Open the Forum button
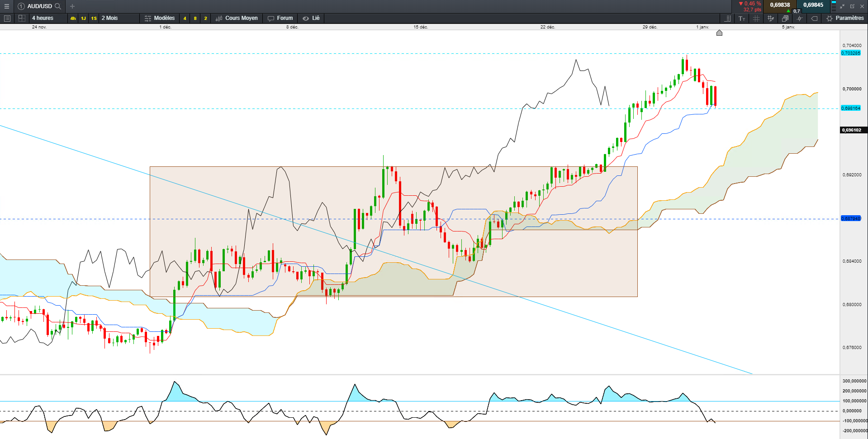The height and width of the screenshot is (439, 868). coord(280,18)
